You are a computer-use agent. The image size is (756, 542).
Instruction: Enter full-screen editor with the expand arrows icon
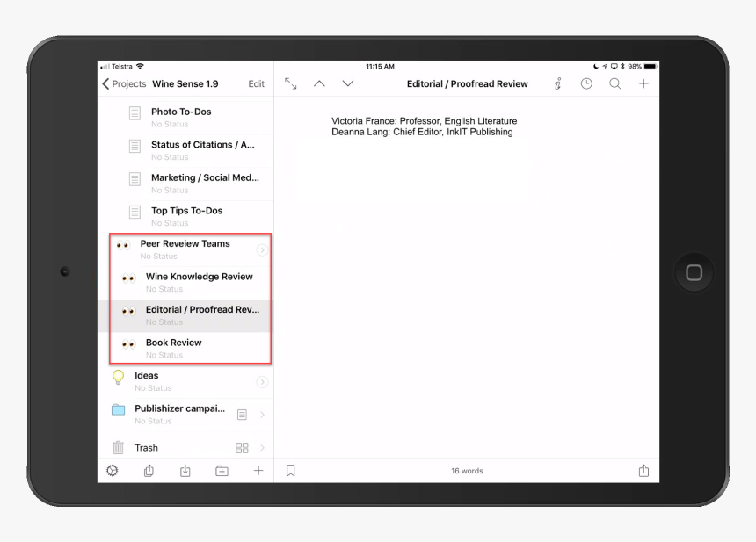click(290, 83)
